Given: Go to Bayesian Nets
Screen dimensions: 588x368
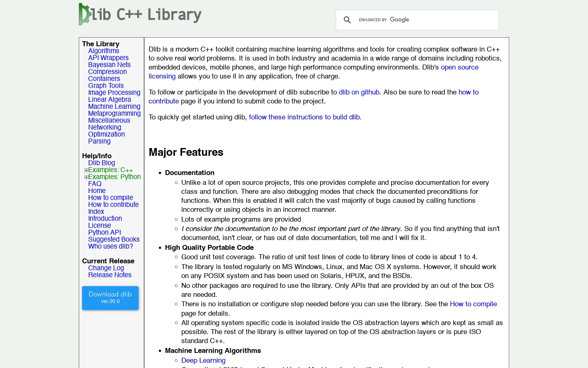Looking at the screenshot, I should point(109,65).
